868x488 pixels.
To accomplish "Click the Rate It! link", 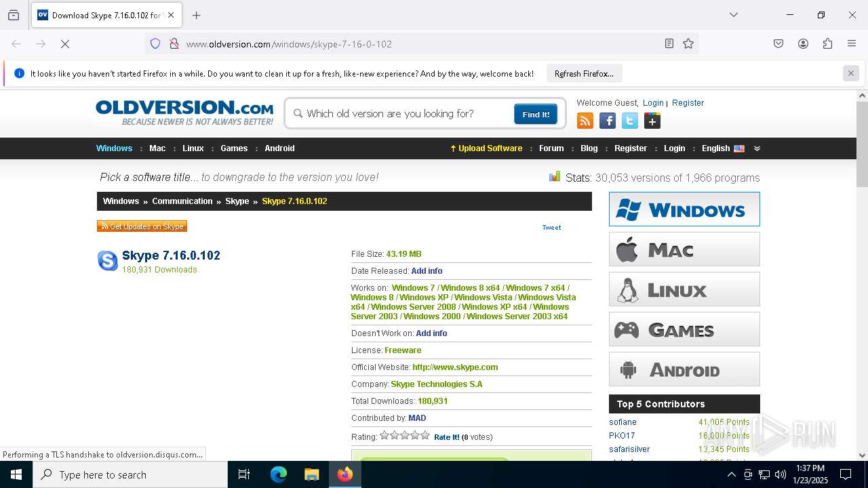I will [446, 437].
